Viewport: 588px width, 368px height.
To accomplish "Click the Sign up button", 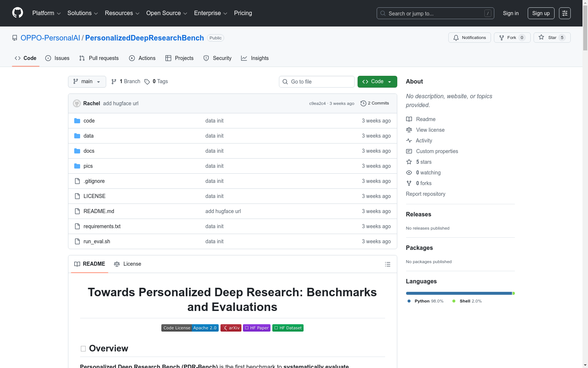I will coord(541,13).
